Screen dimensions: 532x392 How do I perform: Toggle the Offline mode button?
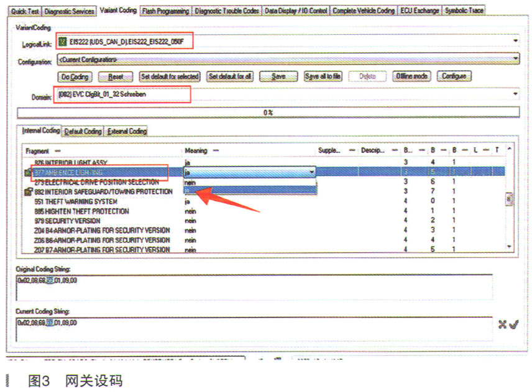(411, 76)
